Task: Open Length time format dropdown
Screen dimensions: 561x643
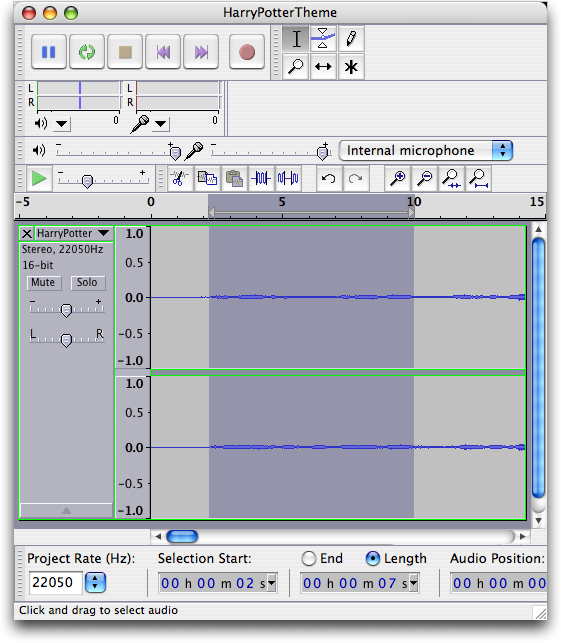Action: point(413,583)
